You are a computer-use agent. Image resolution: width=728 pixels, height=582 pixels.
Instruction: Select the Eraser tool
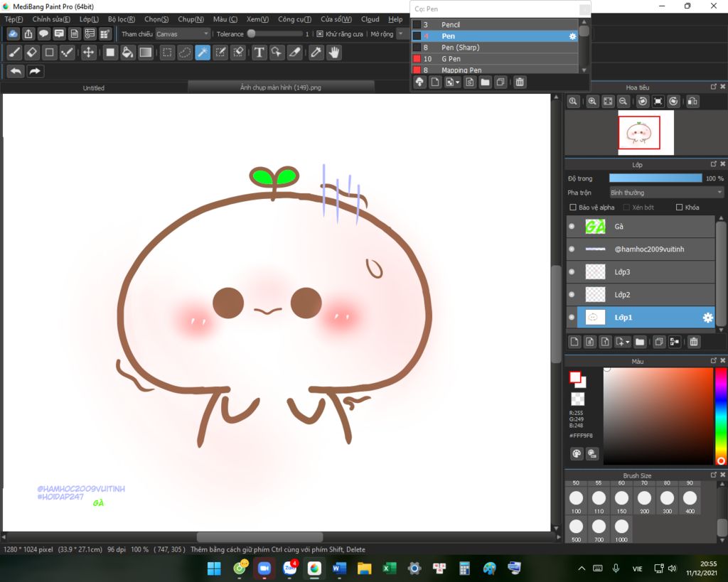pyautogui.click(x=32, y=53)
